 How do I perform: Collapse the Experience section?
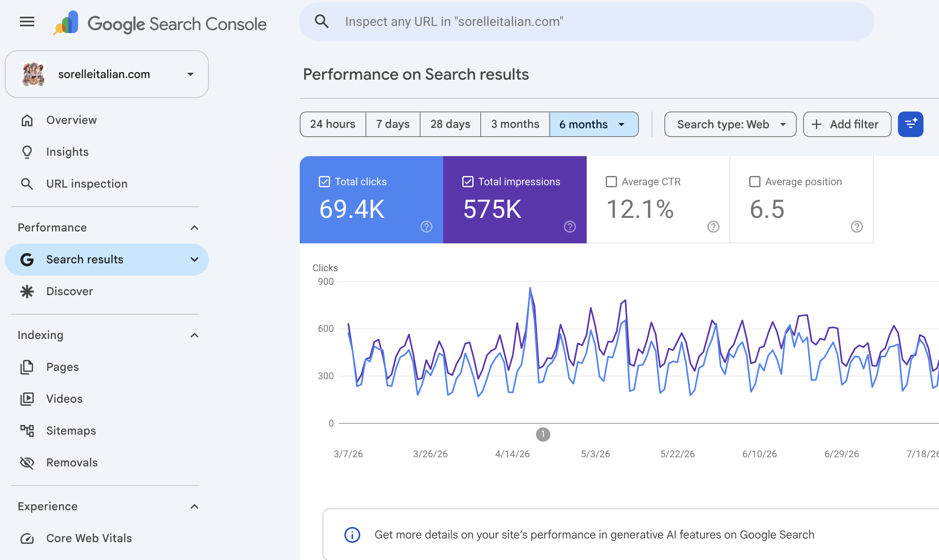tap(194, 507)
